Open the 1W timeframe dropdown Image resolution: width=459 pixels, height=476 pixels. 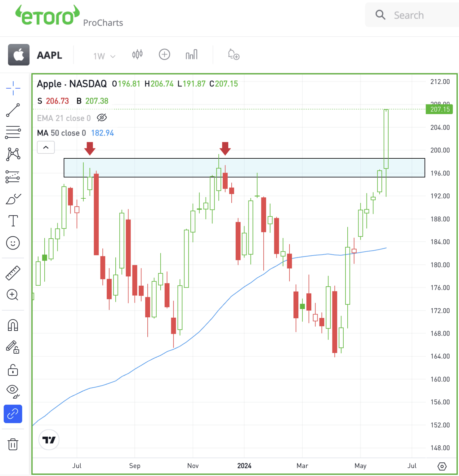tap(104, 56)
